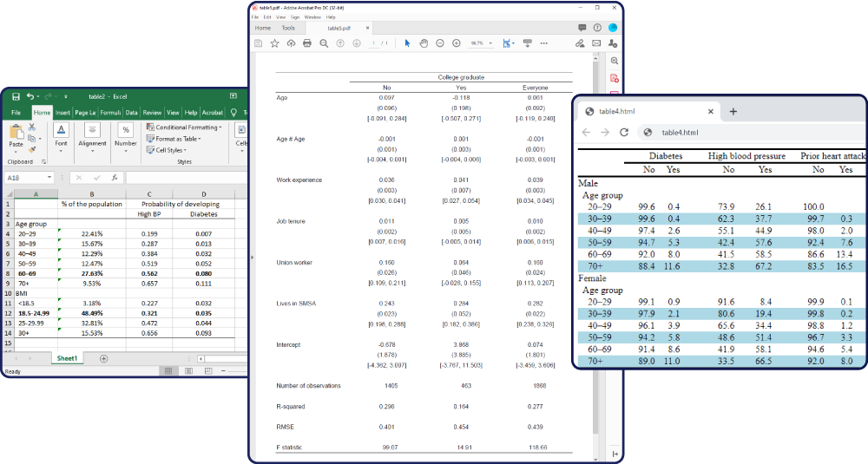This screenshot has height=464, width=868.
Task: Select the Sheet1 worksheet tab
Action: [67, 358]
